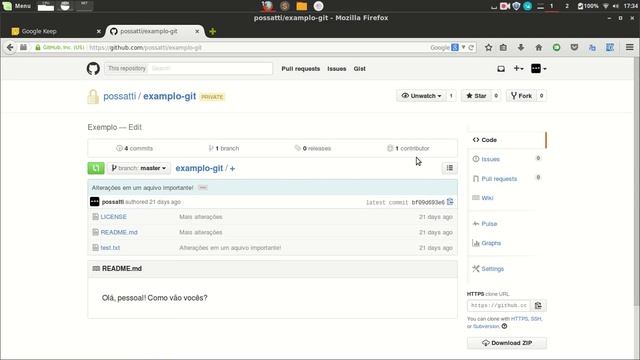Open the bookmarks list toolbar icon
Viewport: 640px width, 360px height.
click(x=503, y=47)
